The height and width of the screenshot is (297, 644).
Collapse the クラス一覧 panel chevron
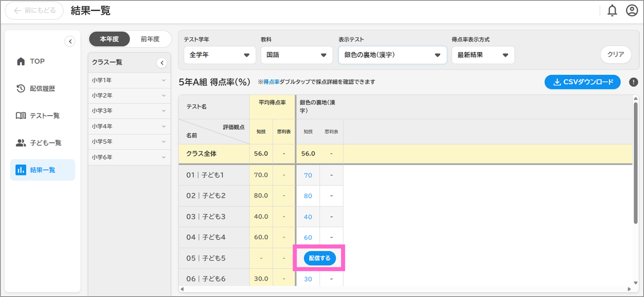pos(162,63)
